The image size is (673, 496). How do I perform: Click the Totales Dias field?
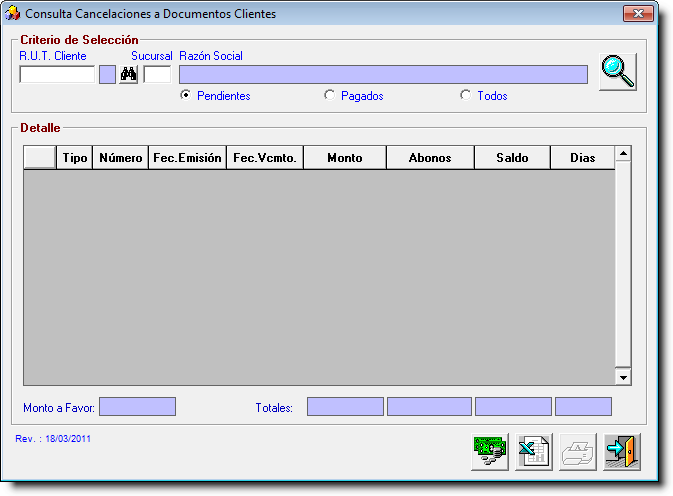click(x=583, y=406)
